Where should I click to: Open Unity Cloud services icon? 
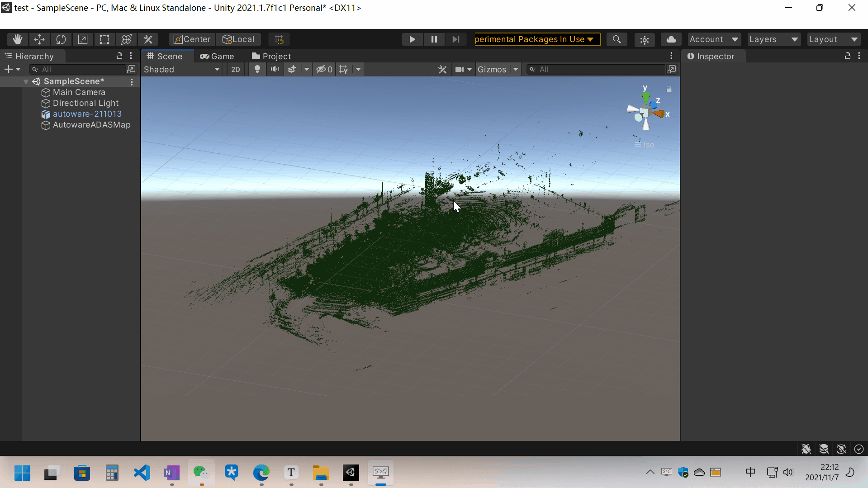point(671,39)
